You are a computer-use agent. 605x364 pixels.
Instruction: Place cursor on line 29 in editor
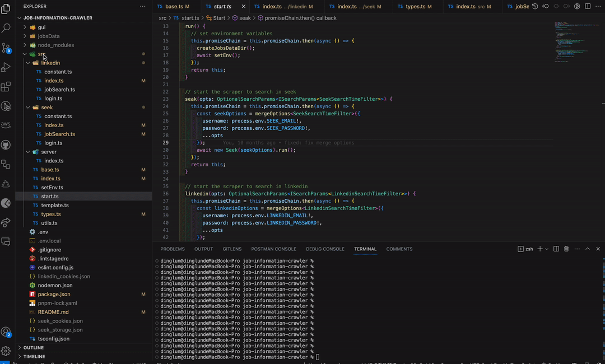[353, 143]
